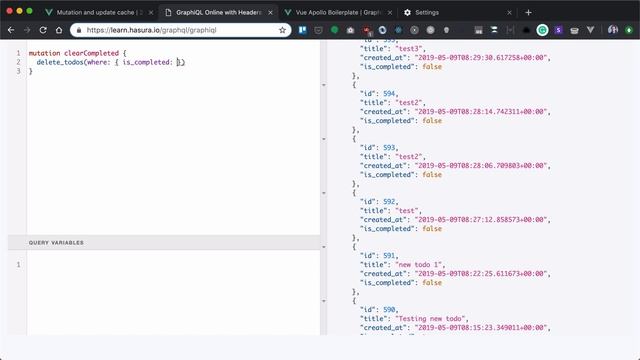Image resolution: width=640 pixels, height=360 pixels.
Task: Click the created_at timestamp ending 08:27:12.858573
Action: click(x=481, y=220)
